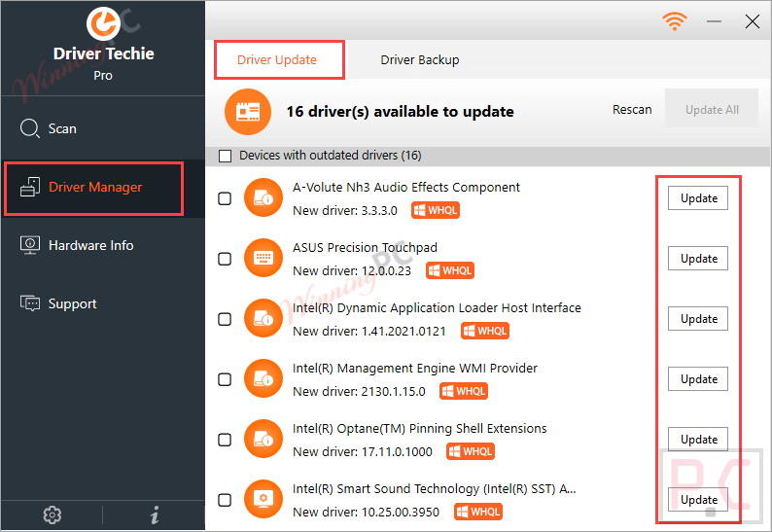
Task: Check Intel Smart Sound Technology checkbox
Action: coord(225,500)
